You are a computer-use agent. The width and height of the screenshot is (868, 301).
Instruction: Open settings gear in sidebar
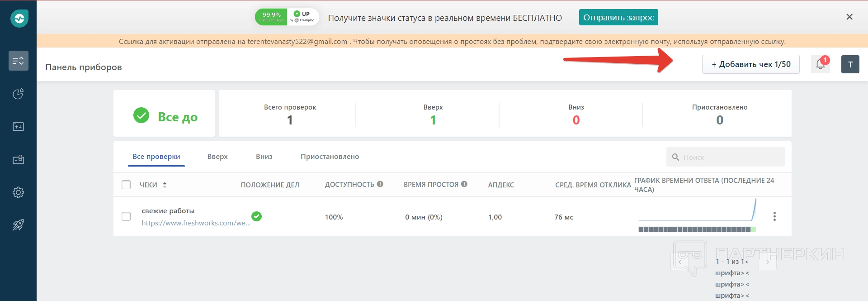(x=19, y=192)
